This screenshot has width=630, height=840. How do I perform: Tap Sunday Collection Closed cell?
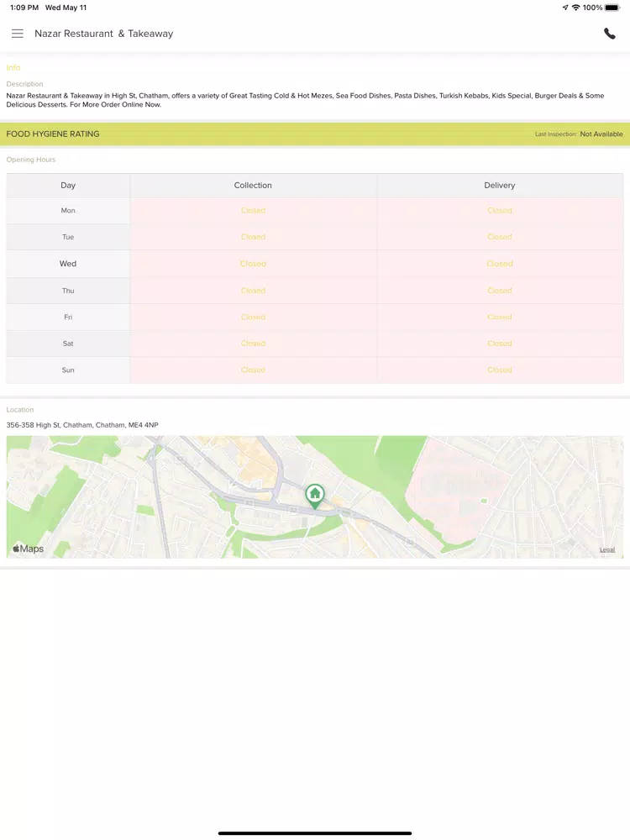pos(253,370)
